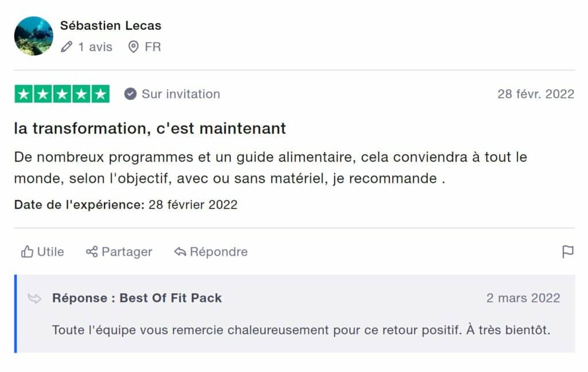Click the review date 28 févr. 2022
Screen dimensions: 588x372
[x=535, y=94]
